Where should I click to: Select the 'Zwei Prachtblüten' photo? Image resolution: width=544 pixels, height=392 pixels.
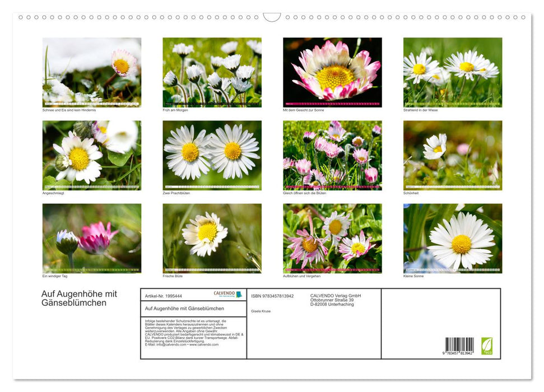pos(212,155)
